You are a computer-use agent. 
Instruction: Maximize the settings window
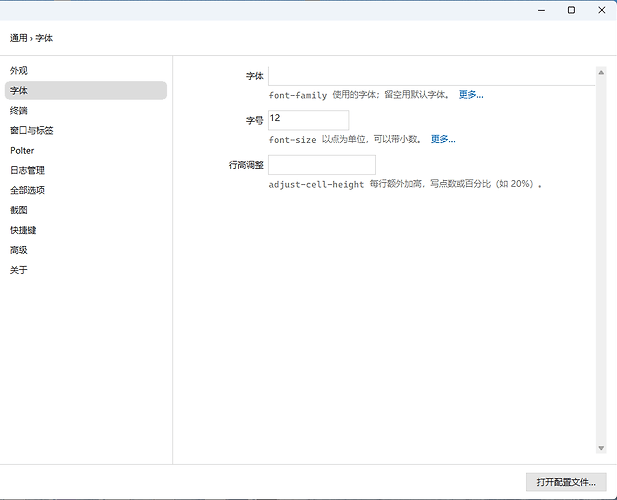coord(571,10)
